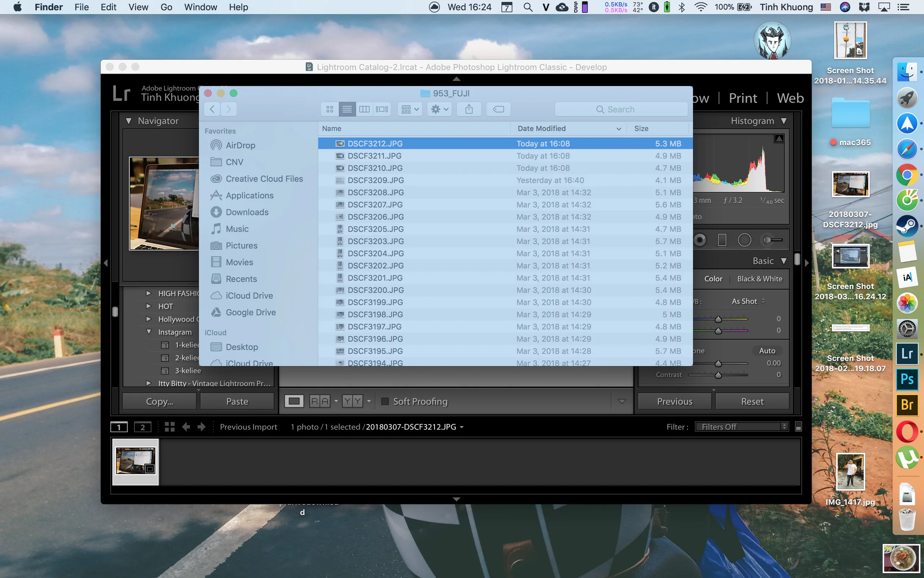Open Google Chrome from the Dock

[907, 175]
